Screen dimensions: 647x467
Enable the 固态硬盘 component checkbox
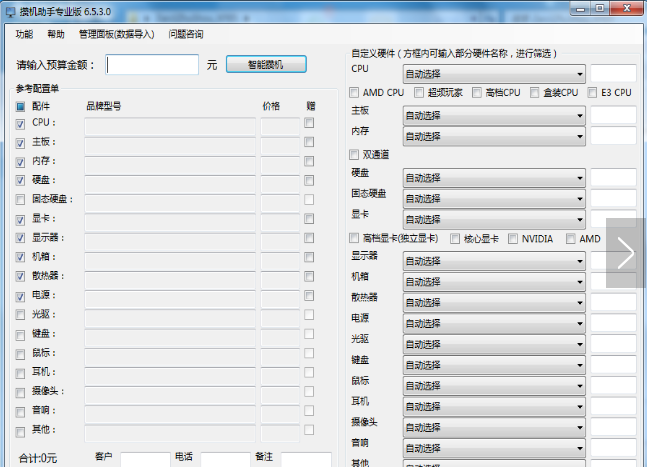click(20, 200)
